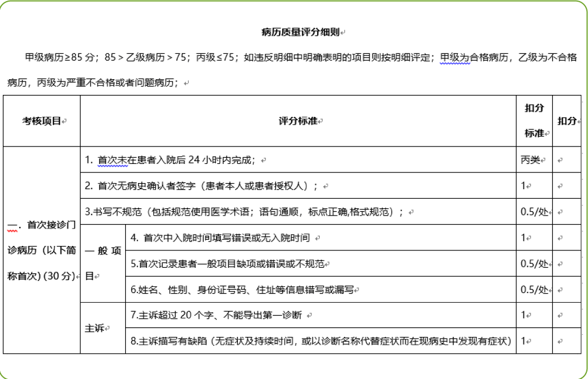
Task: Click item 7 about 主诉超过20个字
Action: click(216, 315)
